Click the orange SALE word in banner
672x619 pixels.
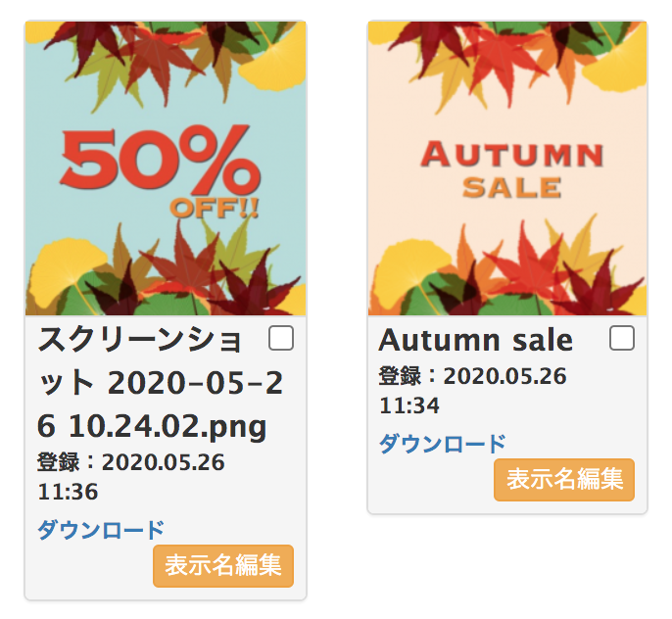click(512, 188)
